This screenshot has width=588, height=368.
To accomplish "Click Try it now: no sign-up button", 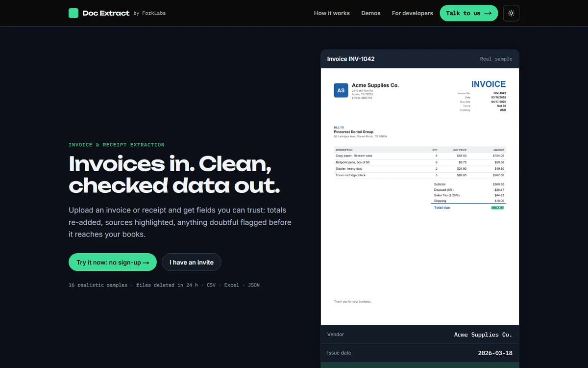I will [113, 262].
